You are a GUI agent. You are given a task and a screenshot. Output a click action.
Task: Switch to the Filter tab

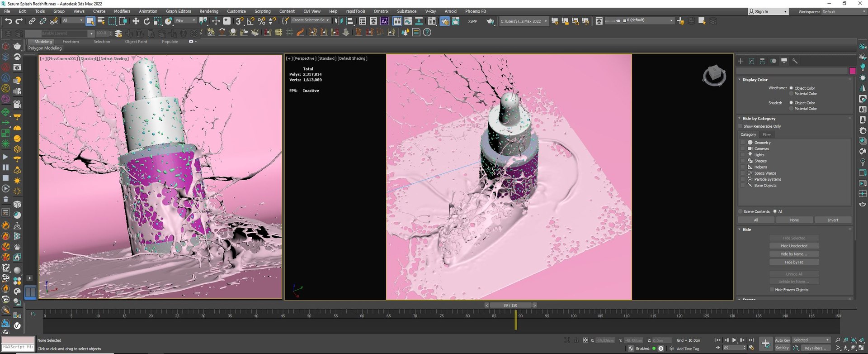pos(767,134)
